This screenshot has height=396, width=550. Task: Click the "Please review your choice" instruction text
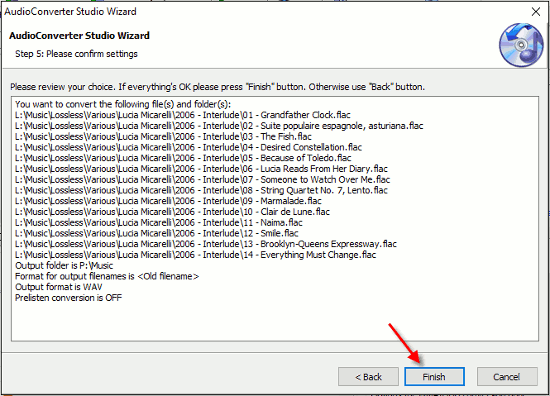[x=217, y=87]
